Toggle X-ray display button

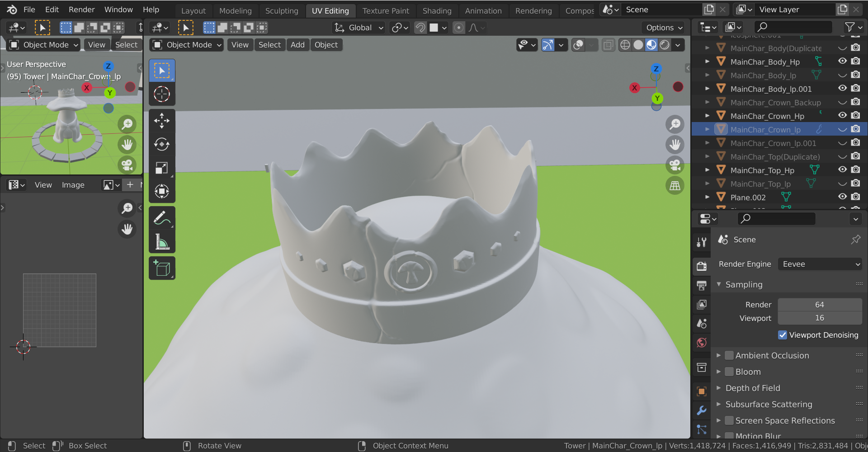pyautogui.click(x=609, y=45)
